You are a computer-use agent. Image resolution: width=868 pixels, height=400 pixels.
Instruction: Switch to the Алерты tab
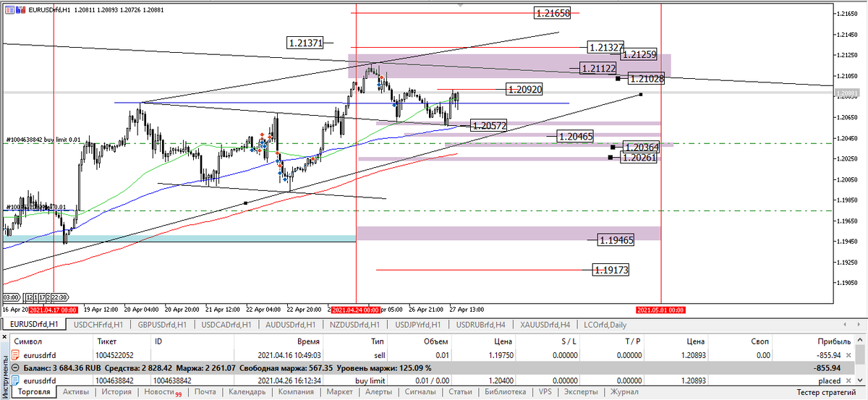tap(378, 391)
